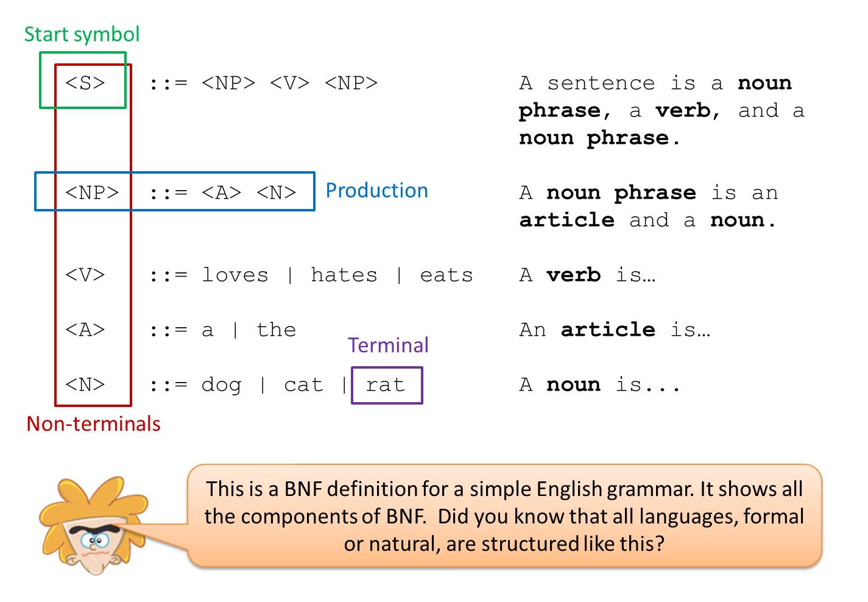Click the word eats

coord(446,275)
